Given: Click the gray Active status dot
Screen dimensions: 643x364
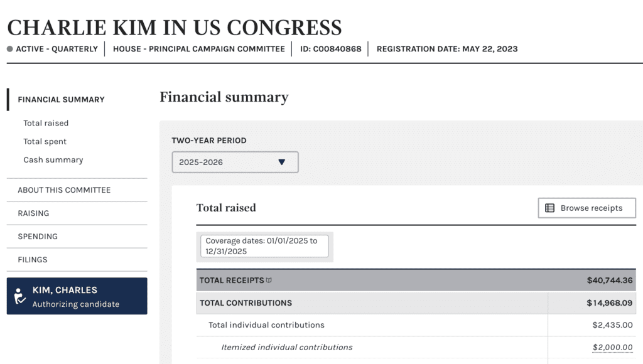Looking at the screenshot, I should (10, 49).
